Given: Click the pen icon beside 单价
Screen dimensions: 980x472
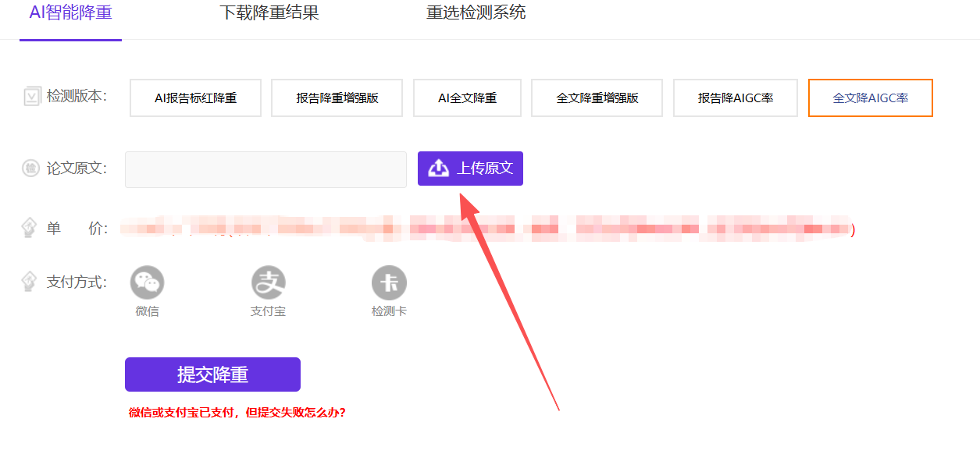Looking at the screenshot, I should click(30, 229).
